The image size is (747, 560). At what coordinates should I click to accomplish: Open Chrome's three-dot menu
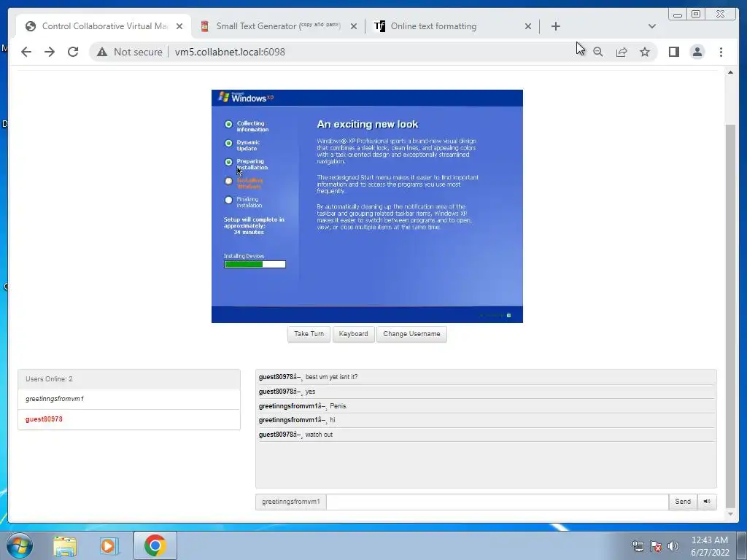pos(721,52)
